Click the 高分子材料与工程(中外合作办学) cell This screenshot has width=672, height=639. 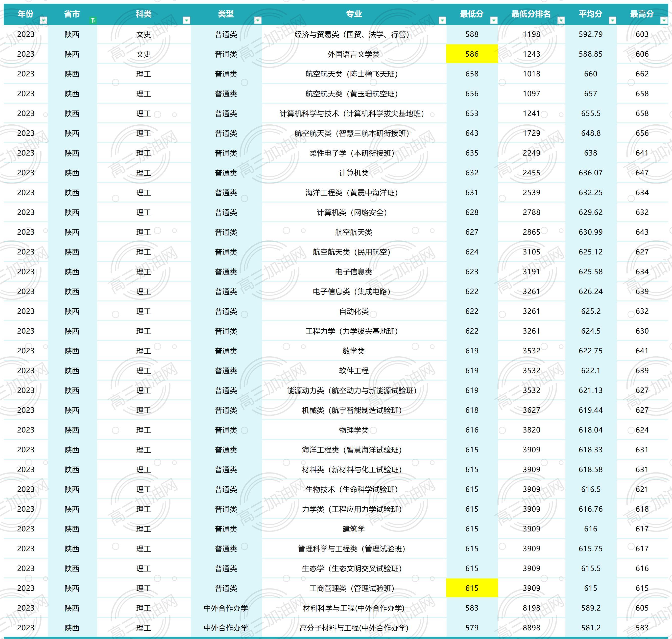coord(354,627)
